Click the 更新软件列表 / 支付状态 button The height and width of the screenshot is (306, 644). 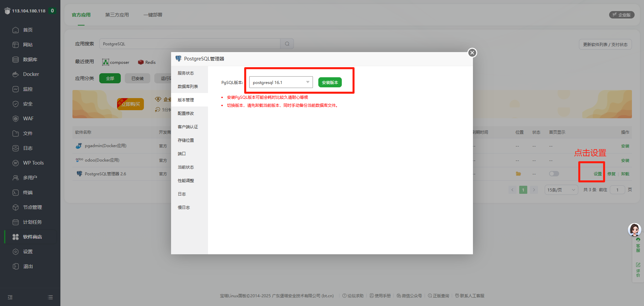605,44
